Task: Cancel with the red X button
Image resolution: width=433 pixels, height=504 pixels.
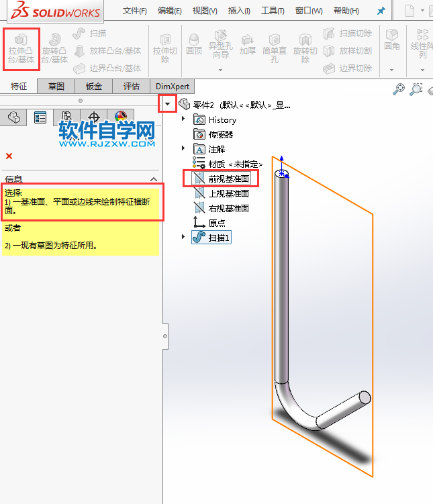Action: click(9, 156)
